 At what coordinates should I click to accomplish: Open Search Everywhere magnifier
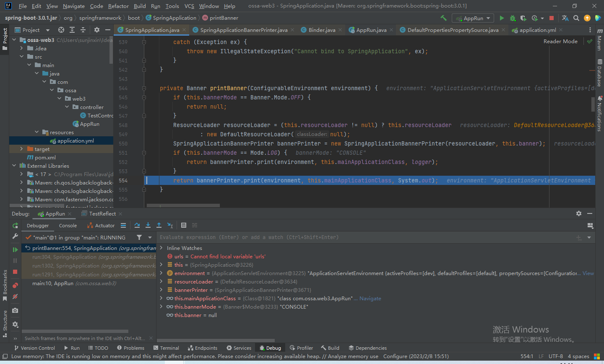[x=576, y=18]
